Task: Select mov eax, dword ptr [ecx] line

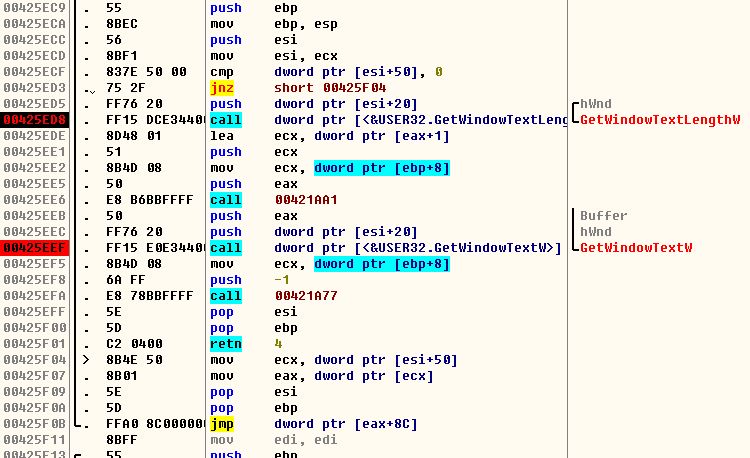Action: click(x=322, y=376)
